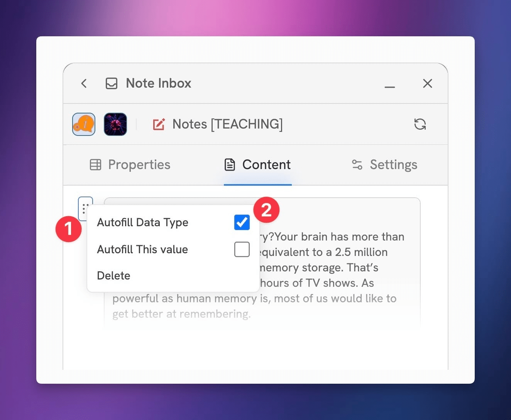Click the Notes [TEACHING] database name
This screenshot has width=511, height=420.
[227, 124]
